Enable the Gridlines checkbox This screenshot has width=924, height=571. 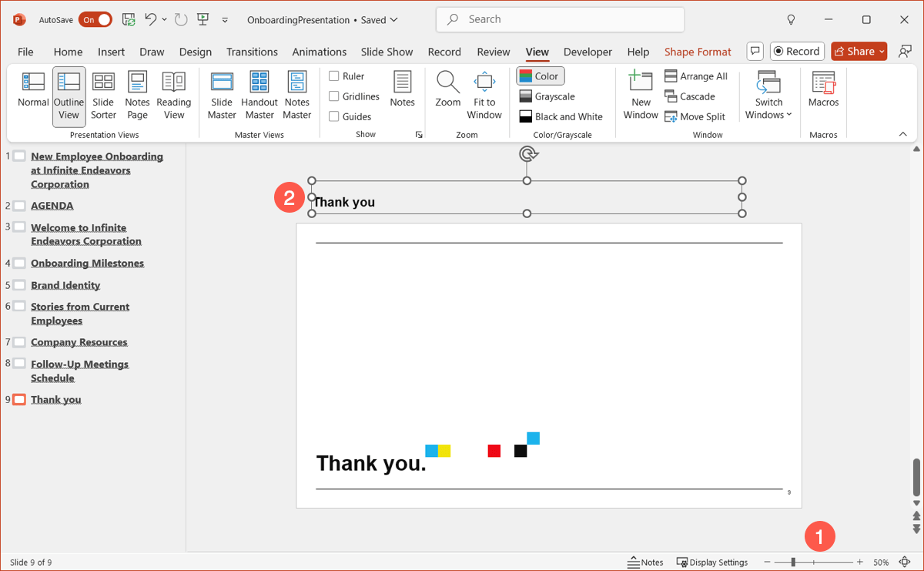click(334, 96)
